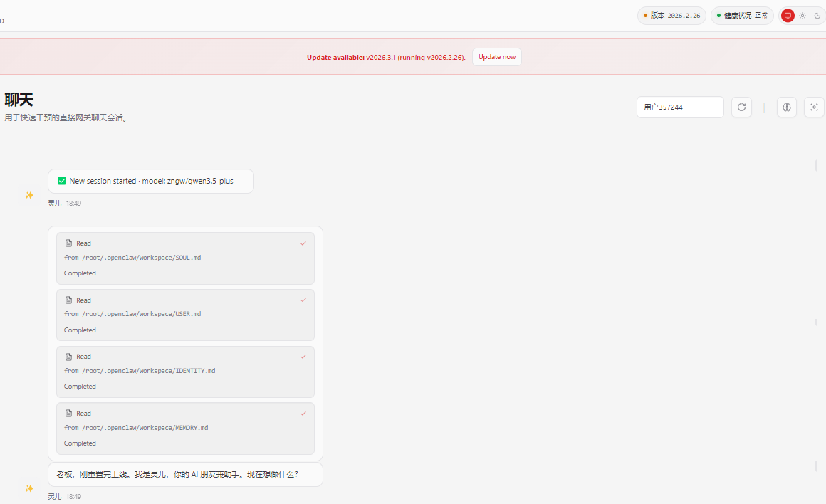The height and width of the screenshot is (504, 826).
Task: Expand the Read IDENTITY.md tool card
Action: 185,371
